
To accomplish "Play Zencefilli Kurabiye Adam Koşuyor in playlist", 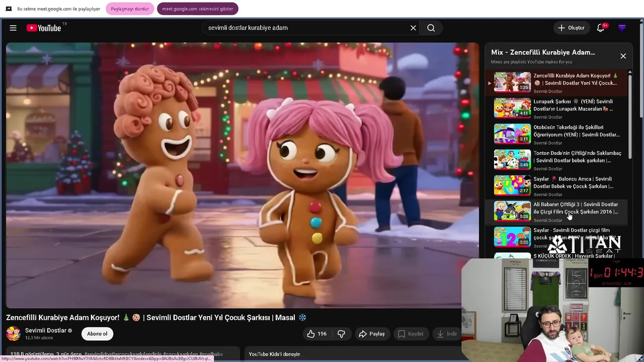I will pos(557,82).
